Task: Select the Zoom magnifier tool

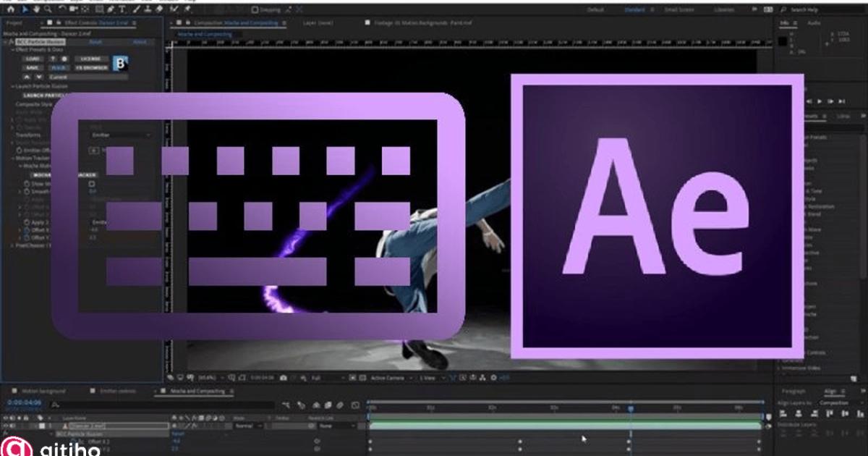Action: point(48,9)
